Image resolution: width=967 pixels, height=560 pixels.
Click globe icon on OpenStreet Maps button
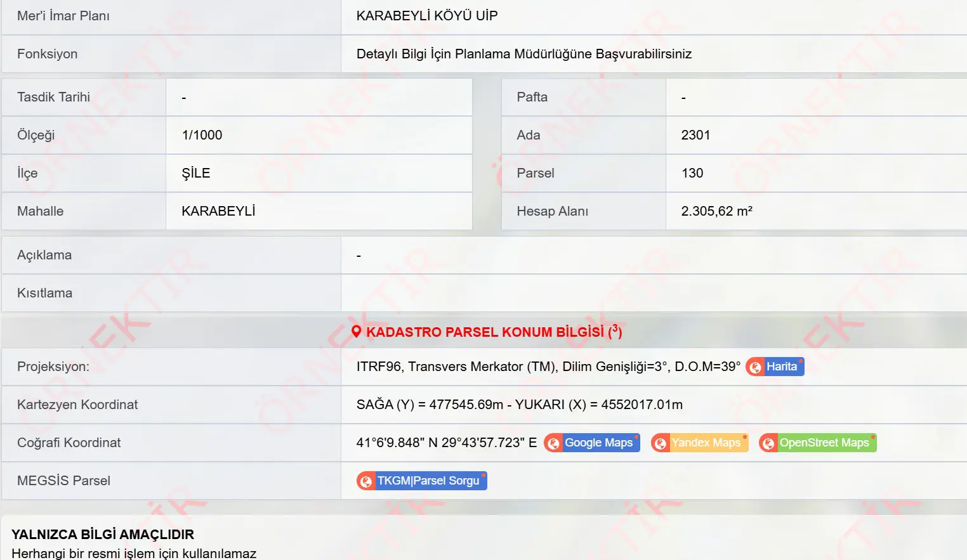click(x=768, y=443)
